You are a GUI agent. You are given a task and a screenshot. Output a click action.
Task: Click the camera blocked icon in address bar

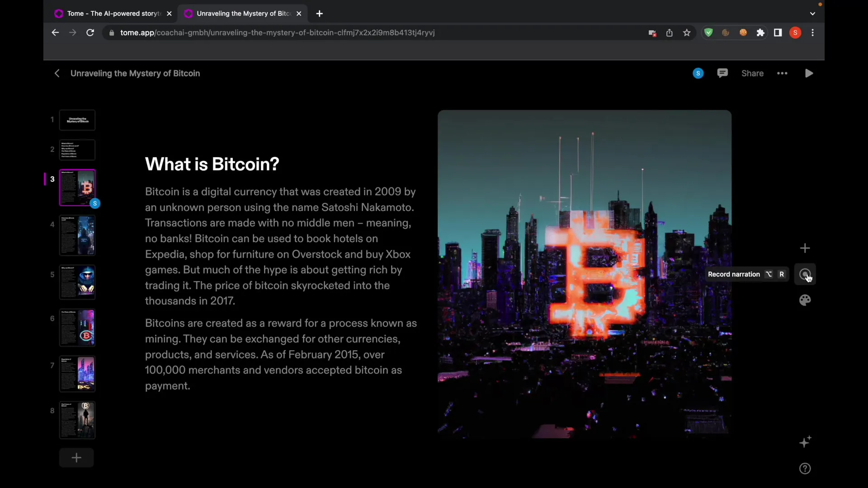tap(652, 33)
